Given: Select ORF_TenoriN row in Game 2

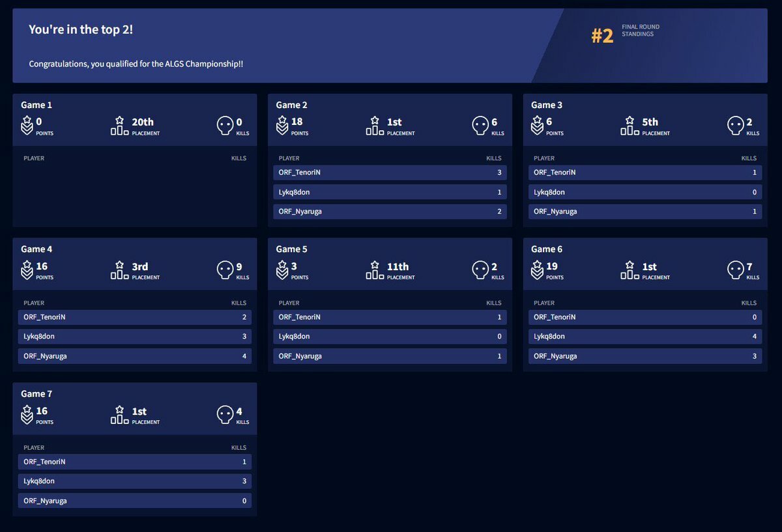Looking at the screenshot, I should click(x=390, y=173).
